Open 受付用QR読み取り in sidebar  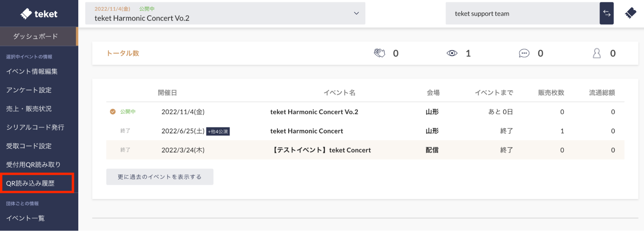coord(34,165)
